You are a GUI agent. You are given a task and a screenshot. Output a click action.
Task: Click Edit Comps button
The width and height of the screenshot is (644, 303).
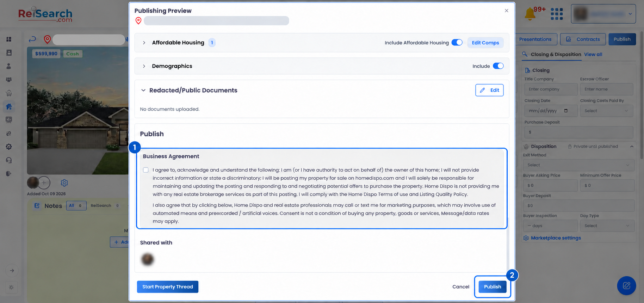tap(485, 43)
